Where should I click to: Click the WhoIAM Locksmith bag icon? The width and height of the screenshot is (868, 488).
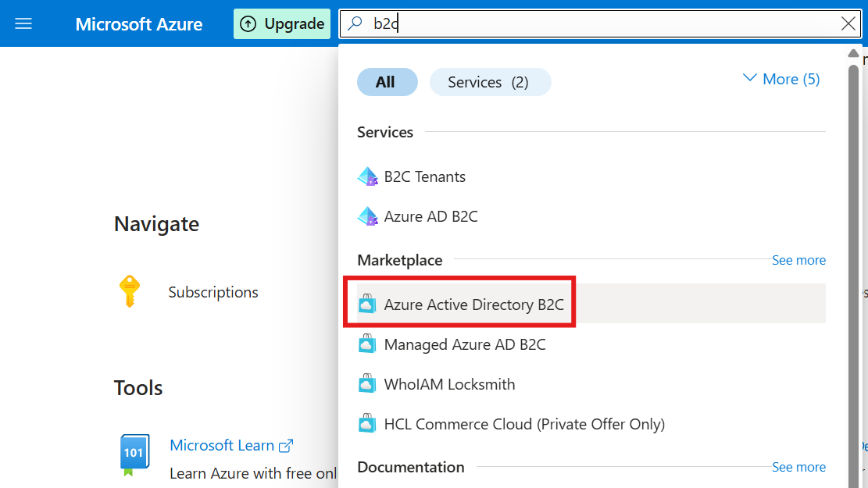point(367,383)
